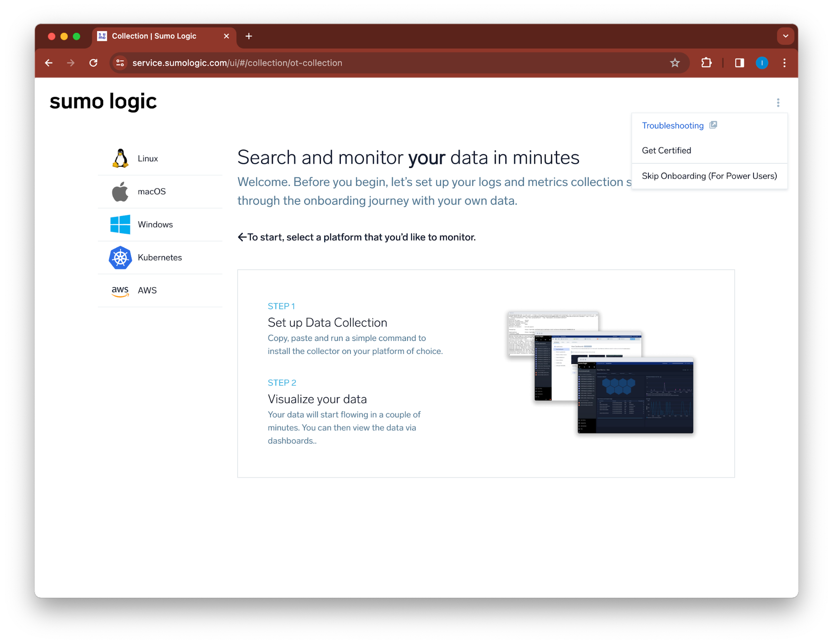Viewport: 833px width, 644px height.
Task: Expand the tab search dropdown chevron
Action: (x=785, y=36)
